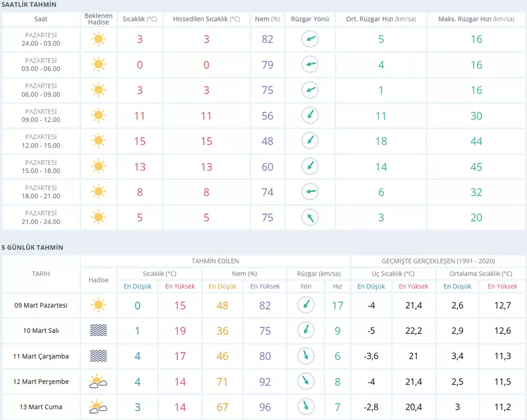Click the sun icon for 24.00 - 03.00

click(x=98, y=39)
